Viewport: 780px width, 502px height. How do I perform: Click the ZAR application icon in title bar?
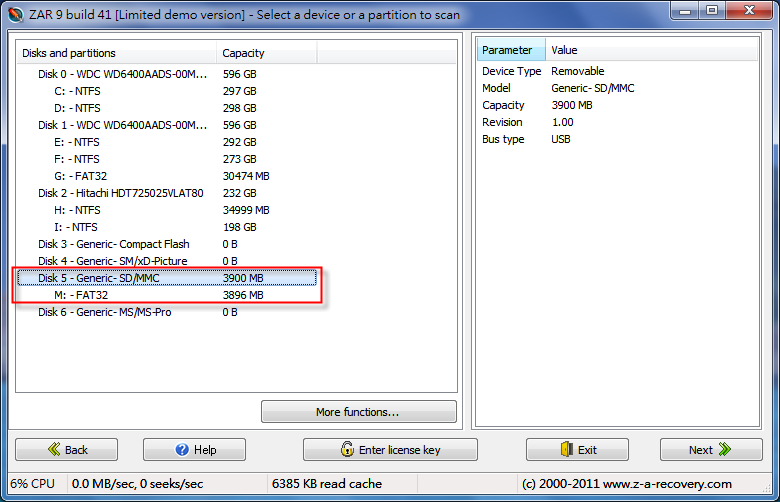(x=15, y=14)
